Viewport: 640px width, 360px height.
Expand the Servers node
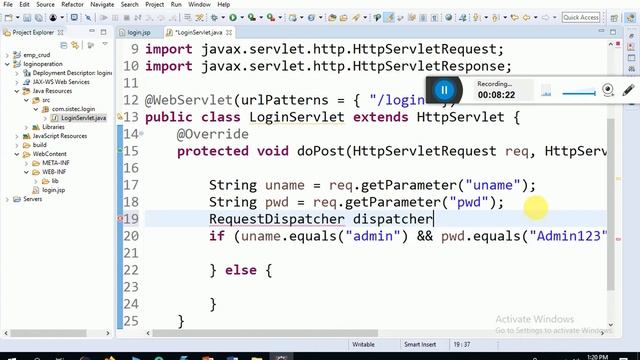[x=7, y=199]
